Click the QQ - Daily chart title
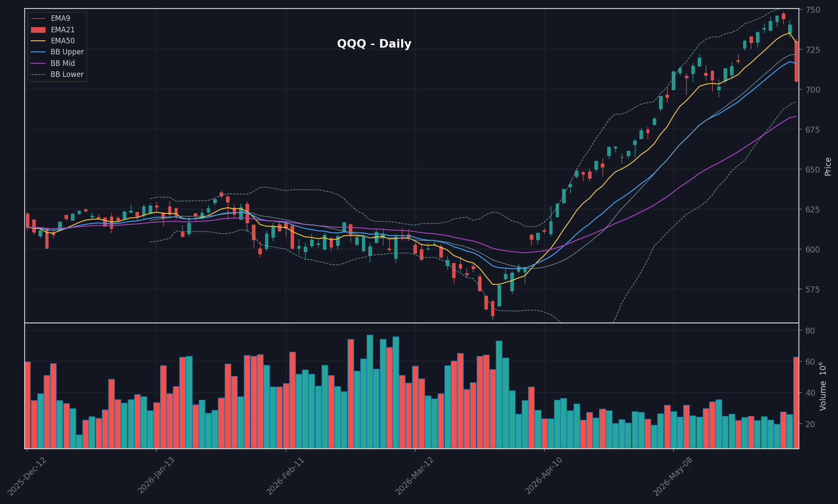Viewport: 838px width, 504px height. (x=374, y=44)
